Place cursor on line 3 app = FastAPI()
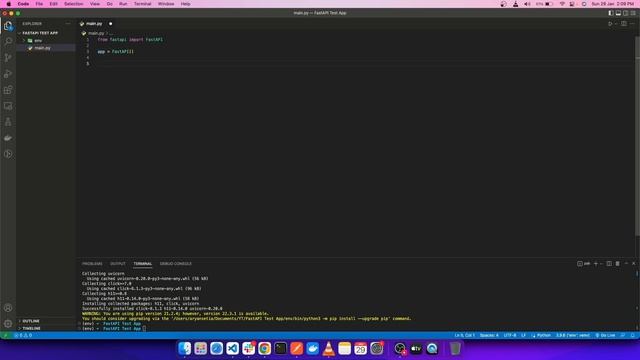 116,52
